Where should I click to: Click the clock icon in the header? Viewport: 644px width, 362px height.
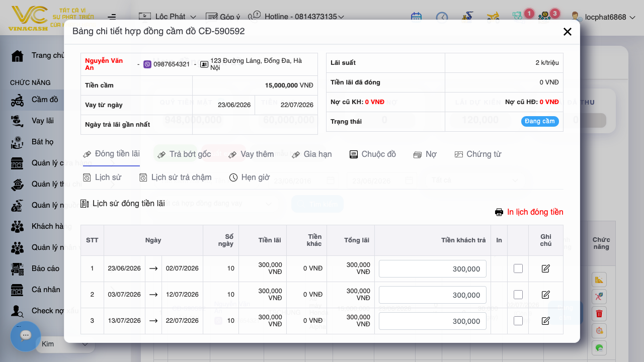[x=442, y=17]
